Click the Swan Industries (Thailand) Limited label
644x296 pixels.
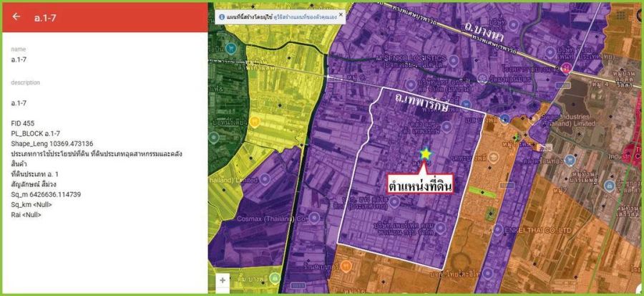click(567, 120)
